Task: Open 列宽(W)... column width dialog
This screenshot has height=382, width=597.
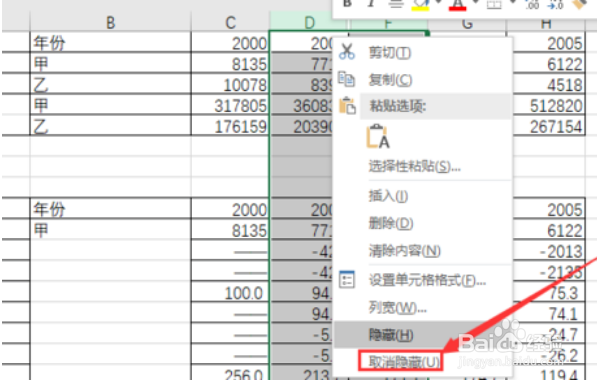Action: click(423, 307)
